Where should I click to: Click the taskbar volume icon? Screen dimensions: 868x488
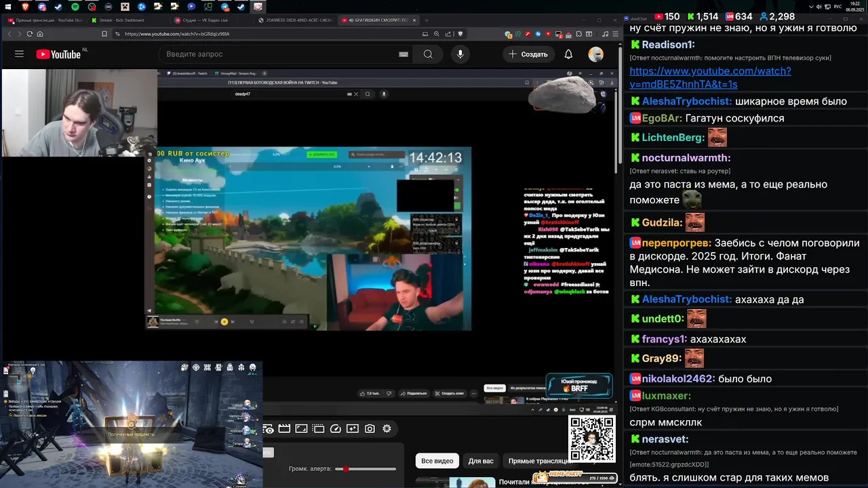coord(820,7)
